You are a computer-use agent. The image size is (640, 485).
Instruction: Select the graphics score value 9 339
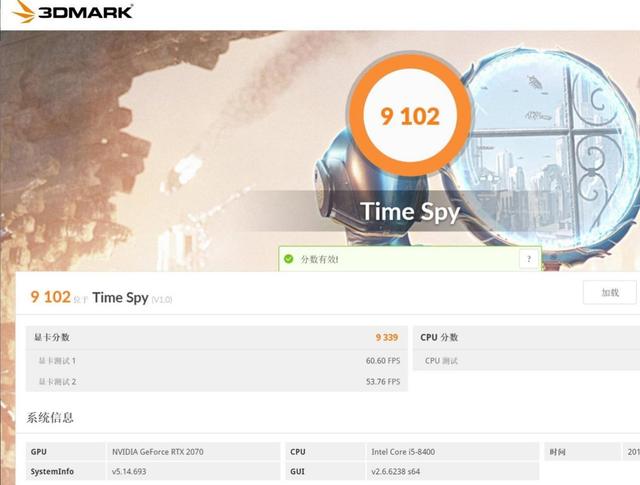(387, 337)
